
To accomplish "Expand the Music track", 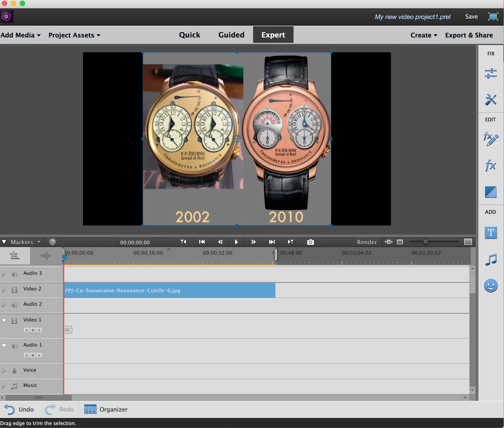I will tap(4, 386).
